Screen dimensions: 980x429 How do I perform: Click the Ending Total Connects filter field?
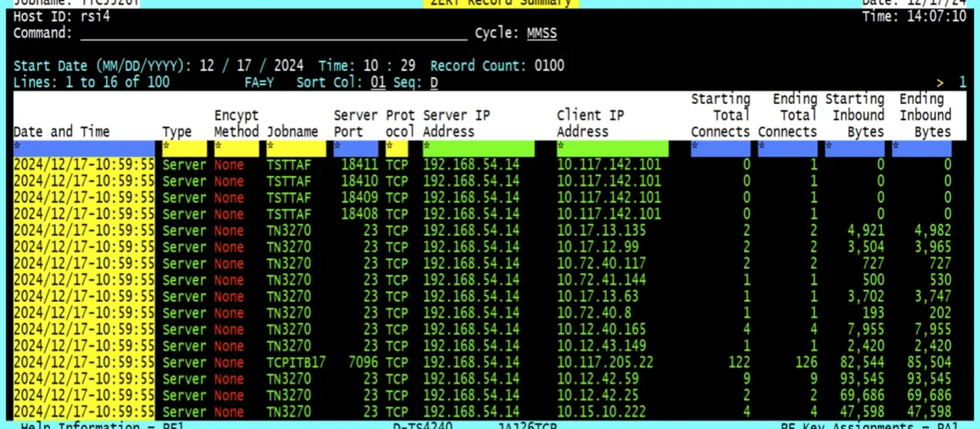[788, 148]
